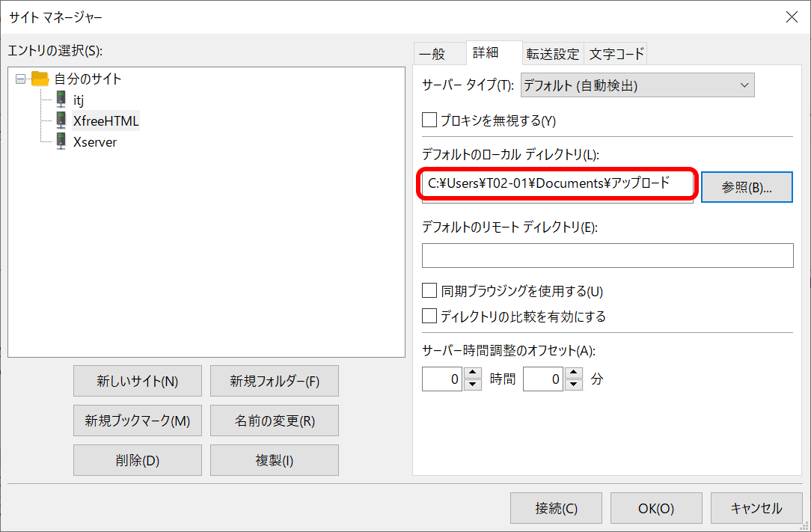The height and width of the screenshot is (532, 811).
Task: Click the 複製(I) button
Action: pyautogui.click(x=275, y=460)
